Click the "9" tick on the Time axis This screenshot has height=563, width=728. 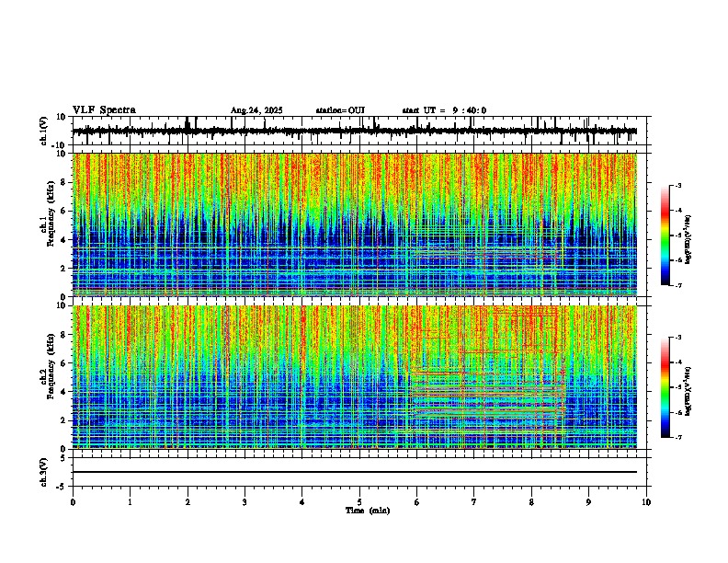point(588,502)
